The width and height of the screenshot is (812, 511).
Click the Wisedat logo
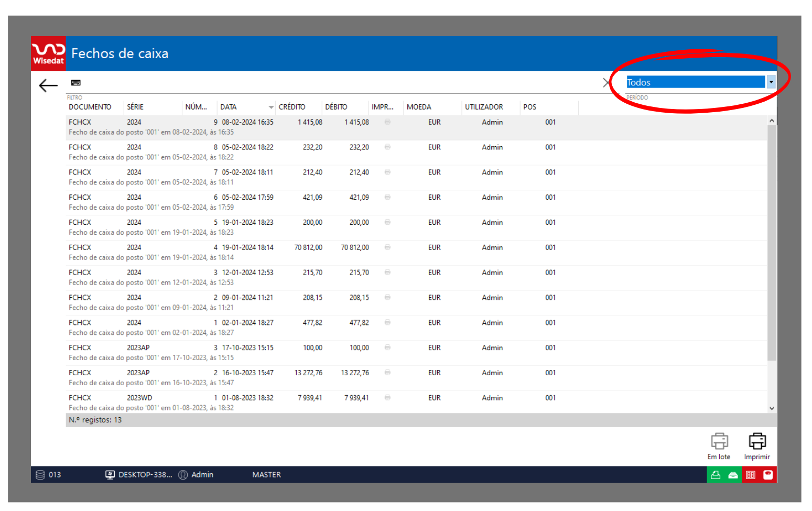tap(48, 53)
